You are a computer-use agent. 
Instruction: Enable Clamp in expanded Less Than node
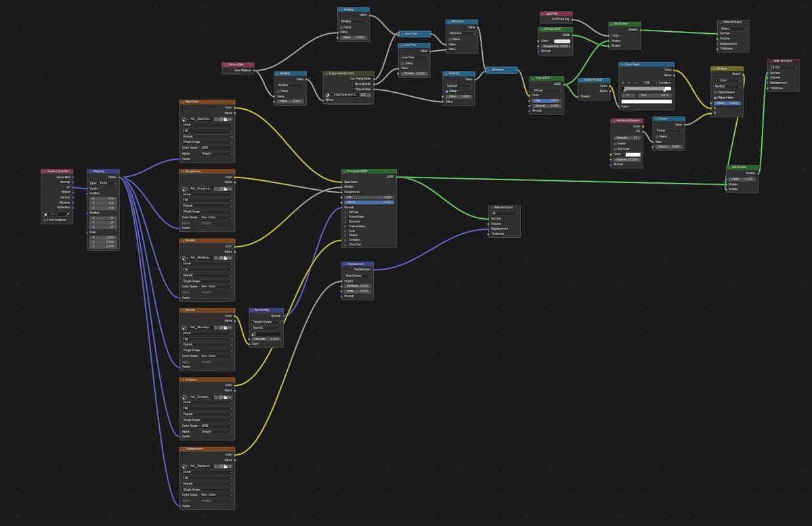pos(403,63)
